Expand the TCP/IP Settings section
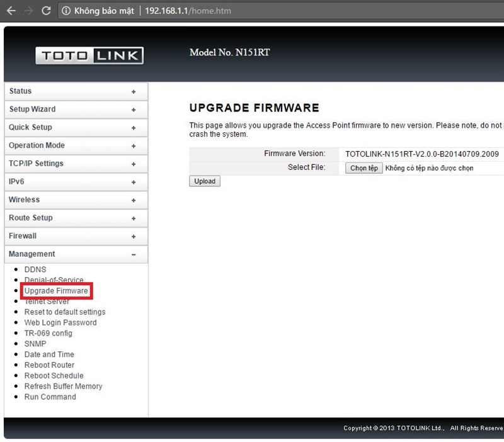This screenshot has height=442, width=504. tap(76, 164)
